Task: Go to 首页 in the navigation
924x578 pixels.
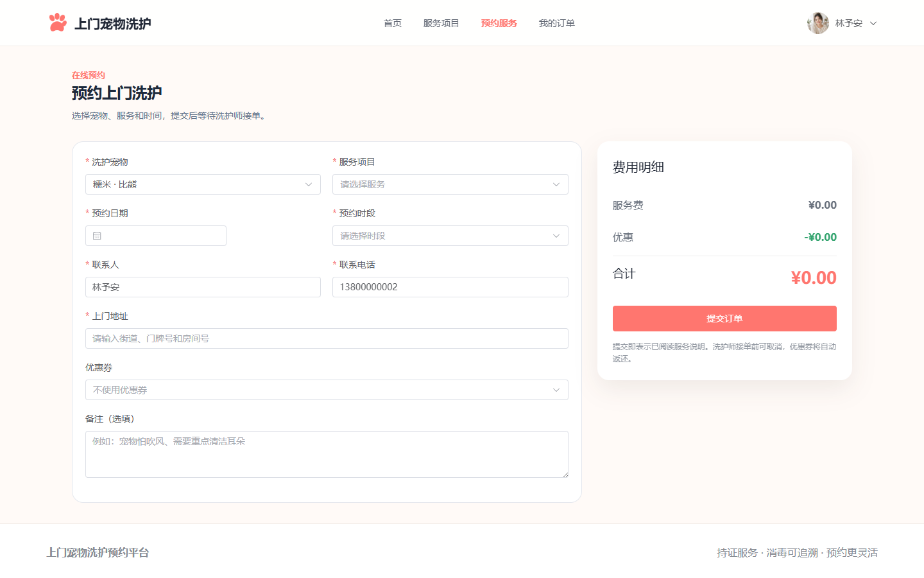Action: point(393,23)
